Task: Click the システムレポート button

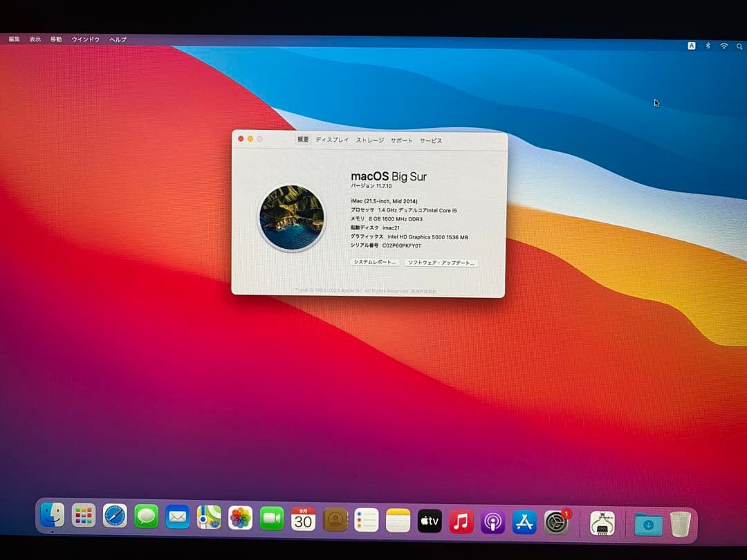Action: coord(373,263)
